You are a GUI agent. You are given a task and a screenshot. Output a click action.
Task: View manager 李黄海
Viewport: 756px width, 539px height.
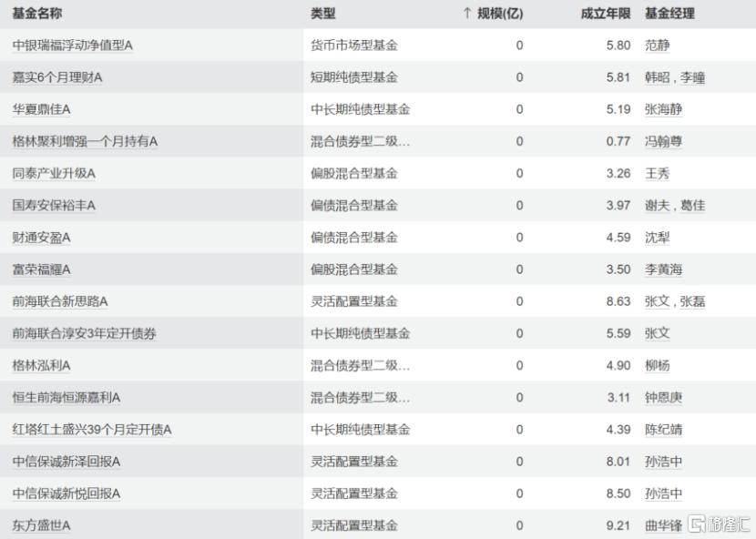pos(663,269)
